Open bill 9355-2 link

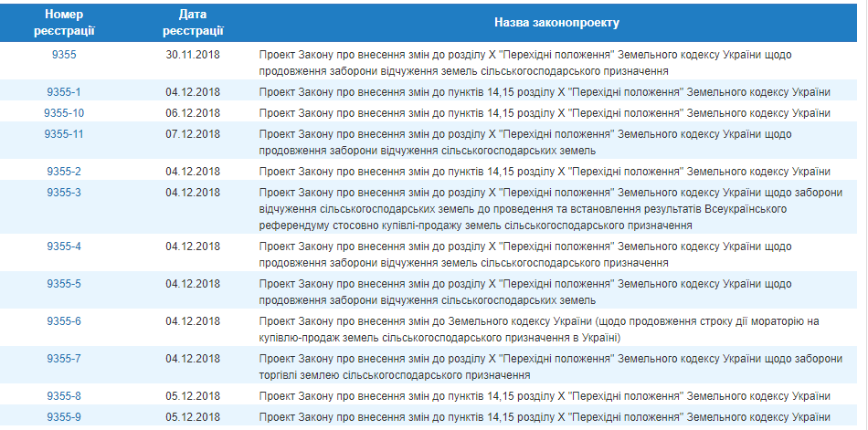(x=64, y=173)
